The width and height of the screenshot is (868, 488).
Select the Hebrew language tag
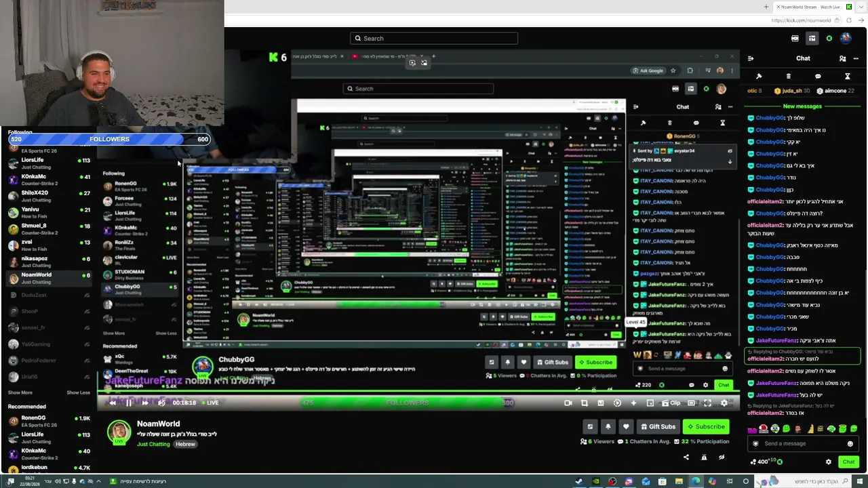pos(185,444)
